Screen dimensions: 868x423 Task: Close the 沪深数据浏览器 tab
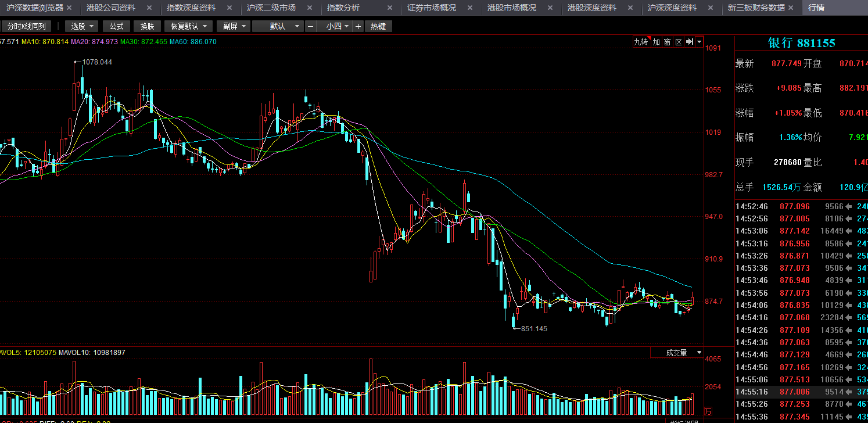[70, 8]
